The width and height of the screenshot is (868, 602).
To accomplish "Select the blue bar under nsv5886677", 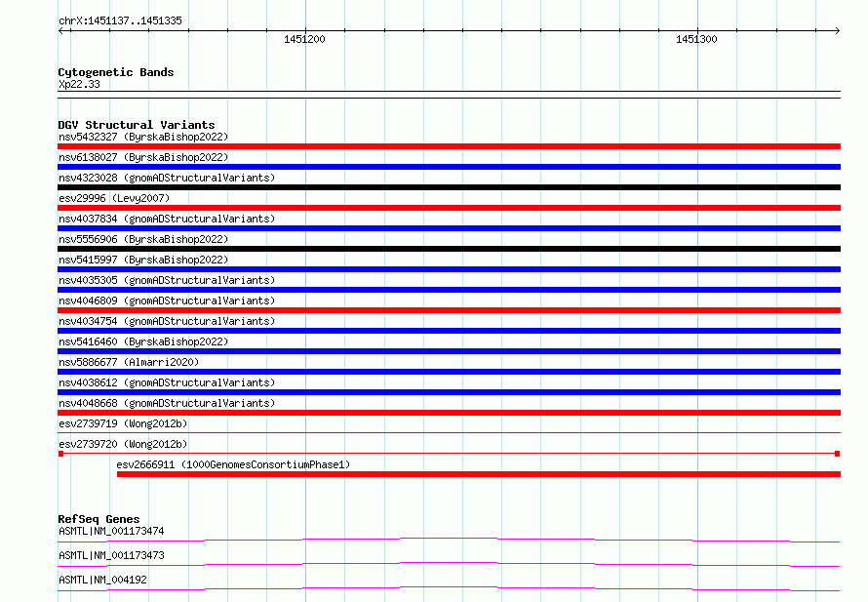I will pos(449,372).
